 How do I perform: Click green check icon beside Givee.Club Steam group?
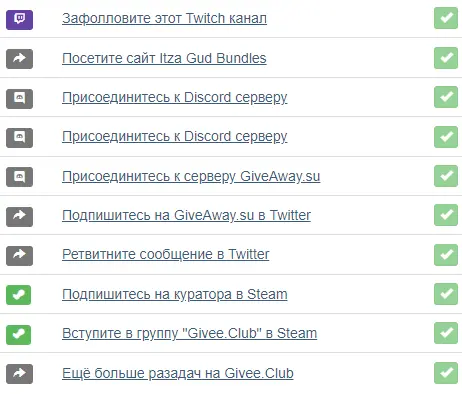(x=18, y=335)
